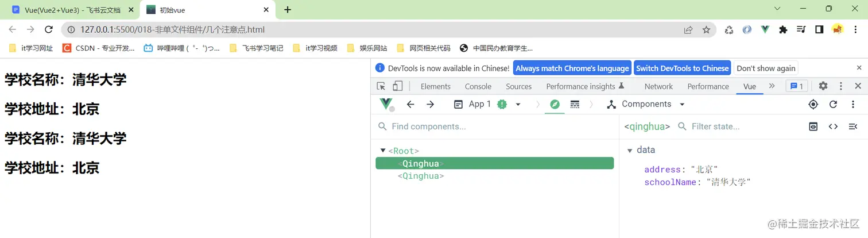868x238 pixels.
Task: Select the highlighted first Qinghua component
Action: tap(495, 163)
